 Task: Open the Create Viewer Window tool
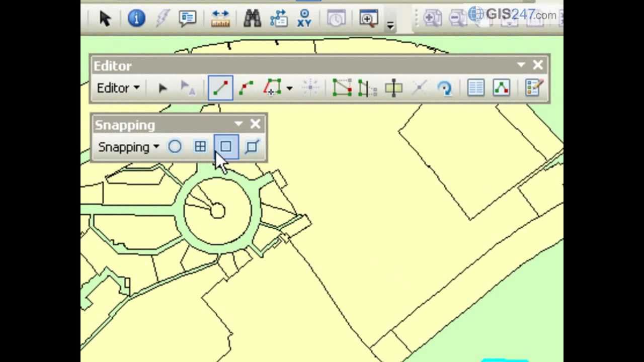click(369, 19)
